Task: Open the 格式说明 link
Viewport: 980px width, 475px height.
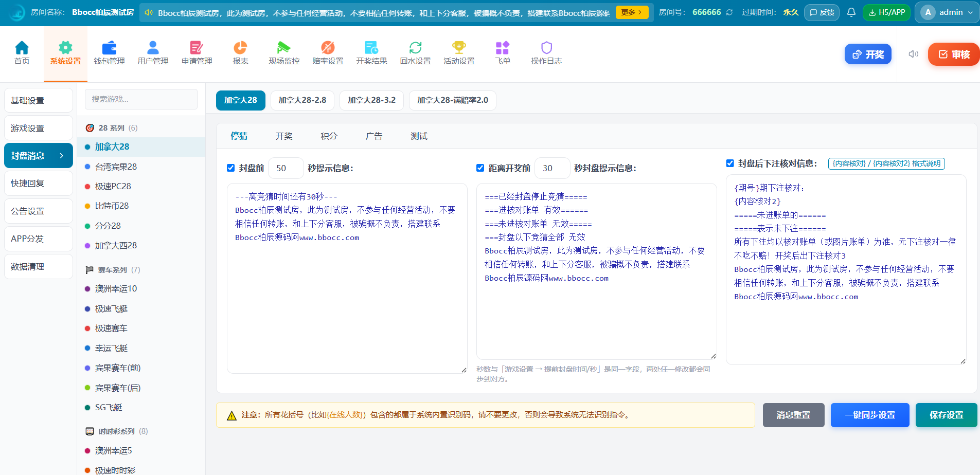Action: point(886,163)
